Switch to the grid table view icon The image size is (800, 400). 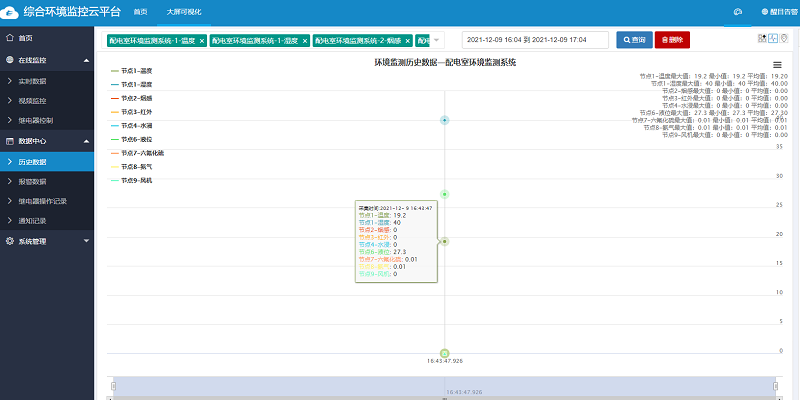tap(763, 38)
